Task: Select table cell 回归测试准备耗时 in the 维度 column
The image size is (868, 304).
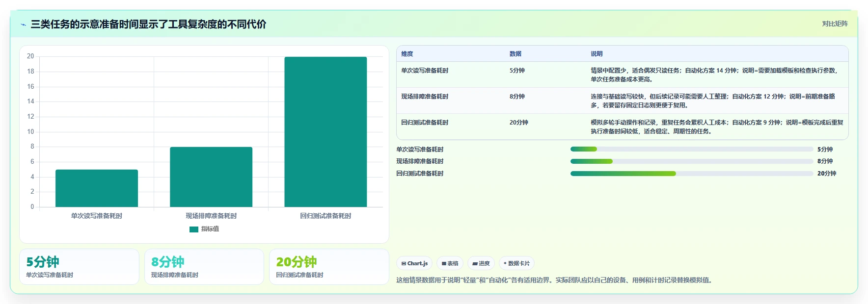Action: 425,123
